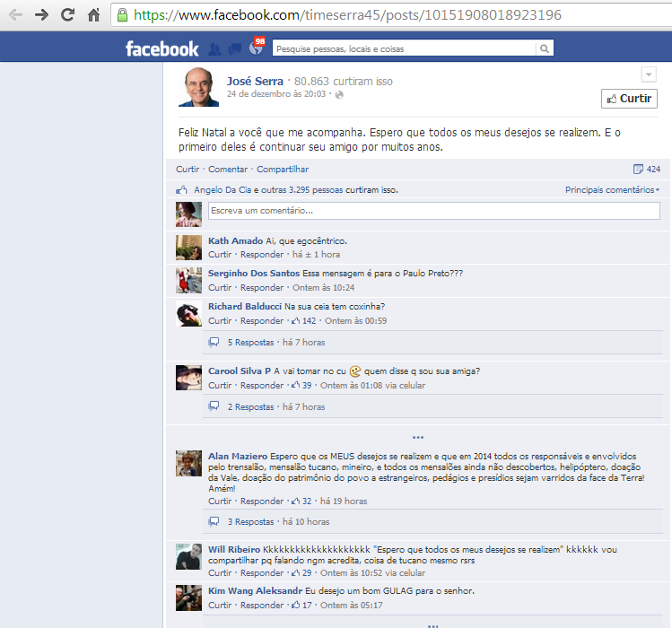View 29 likes on Will Ribeiro comment
This screenshot has height=628, width=672.
click(301, 573)
